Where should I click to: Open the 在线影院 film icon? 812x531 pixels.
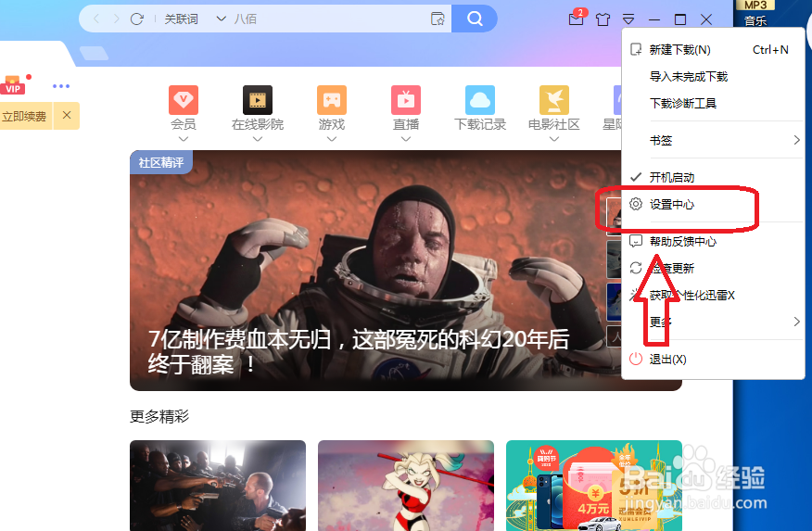click(x=258, y=100)
